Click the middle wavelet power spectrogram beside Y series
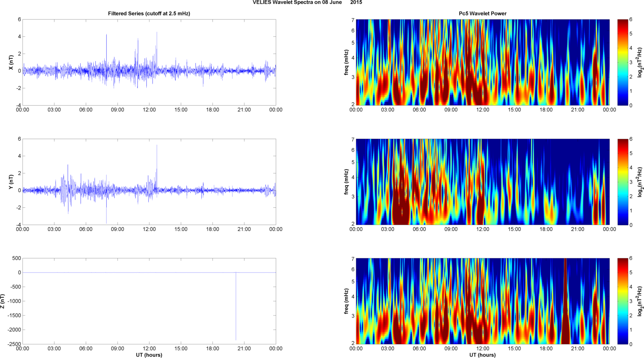The height and width of the screenshot is (358, 644). (483, 182)
